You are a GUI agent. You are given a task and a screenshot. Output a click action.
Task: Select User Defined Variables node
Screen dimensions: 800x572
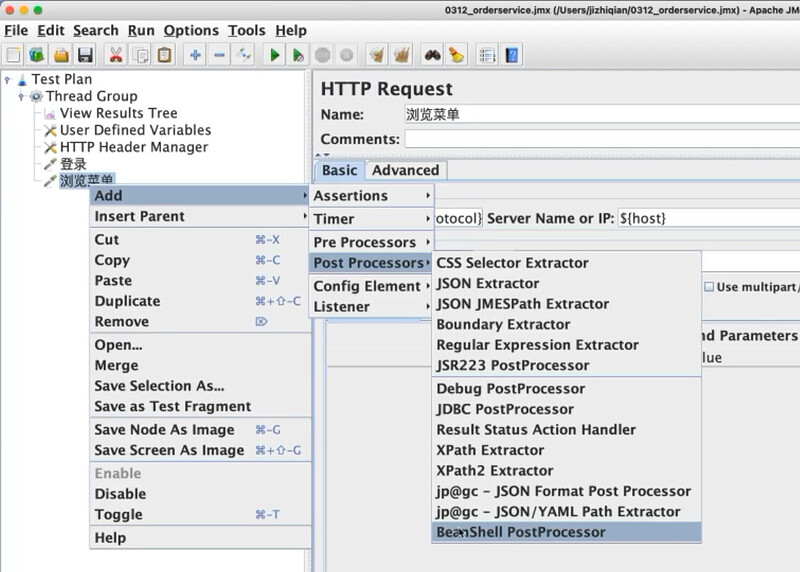(x=135, y=130)
